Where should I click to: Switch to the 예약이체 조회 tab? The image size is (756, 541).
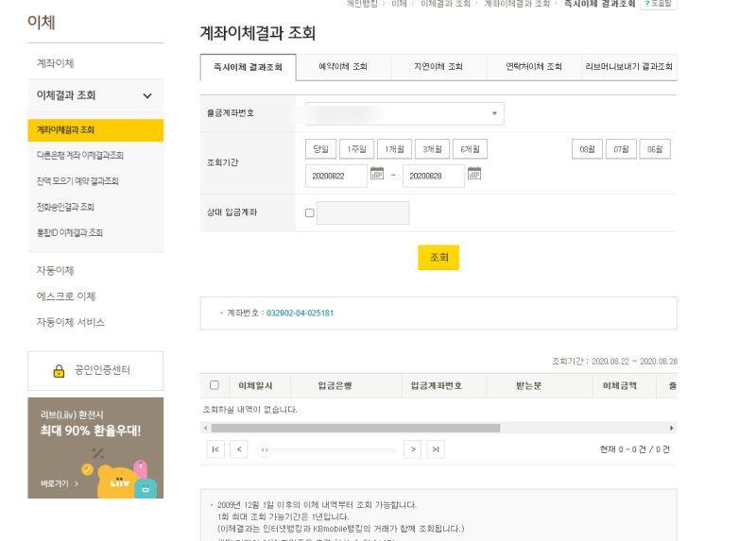pos(343,67)
